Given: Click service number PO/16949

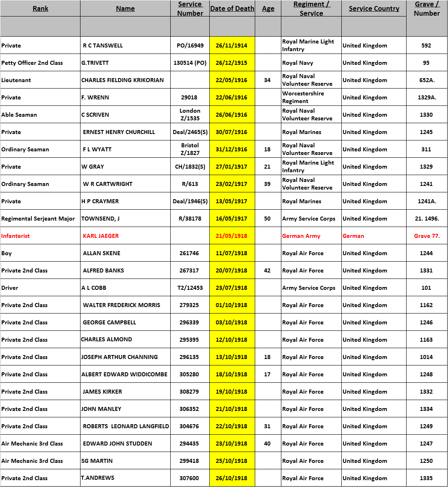Looking at the screenshot, I should [x=190, y=45].
